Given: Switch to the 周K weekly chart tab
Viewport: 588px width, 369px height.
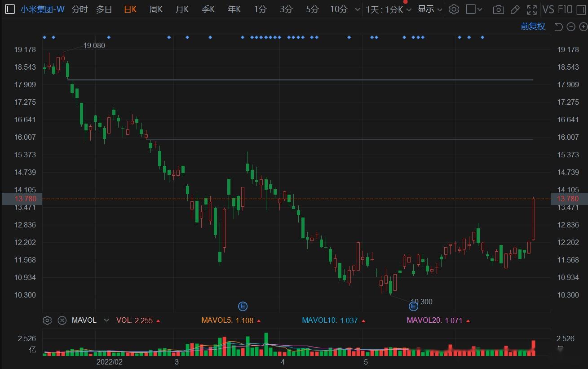Looking at the screenshot, I should point(155,9).
